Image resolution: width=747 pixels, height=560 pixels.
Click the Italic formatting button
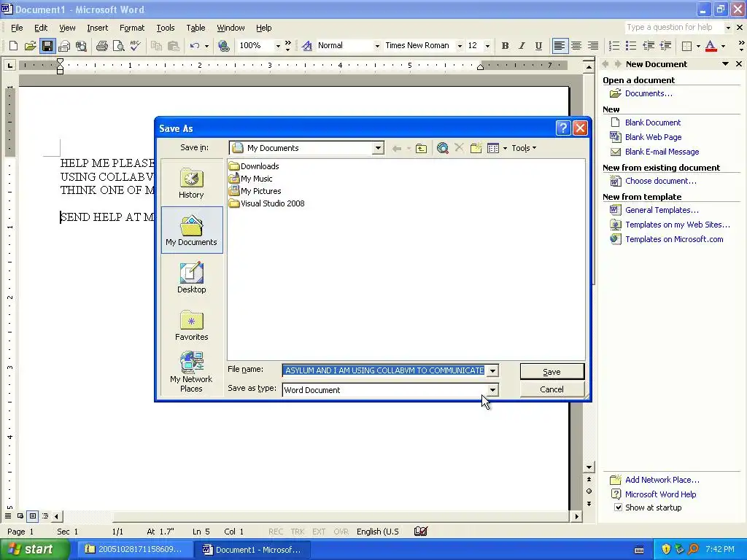pos(522,46)
